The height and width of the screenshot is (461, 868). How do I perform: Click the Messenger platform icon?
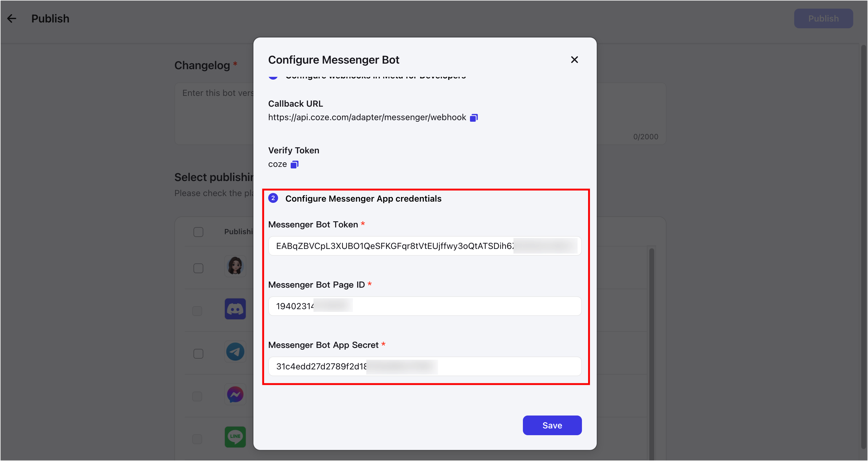235,394
